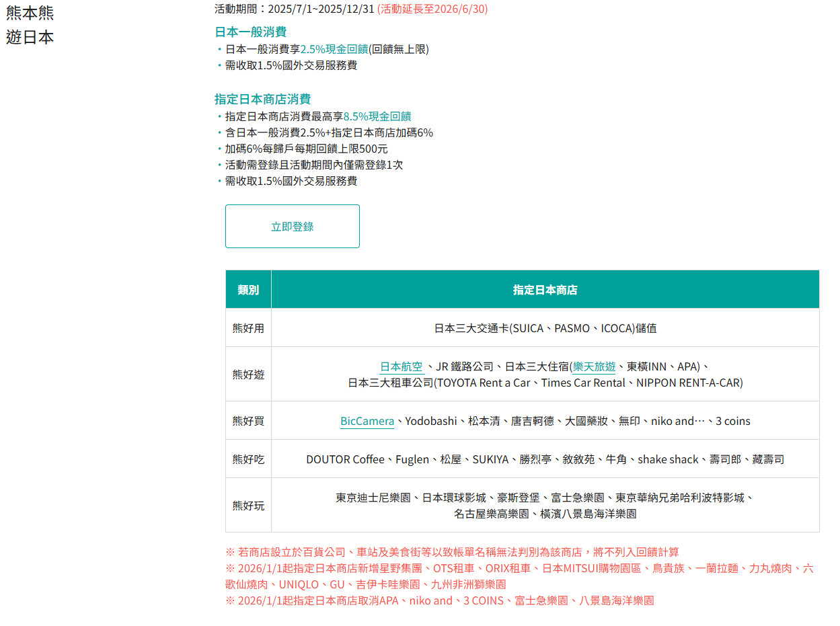
Task: Select the 熊好玩 category cell
Action: [248, 506]
